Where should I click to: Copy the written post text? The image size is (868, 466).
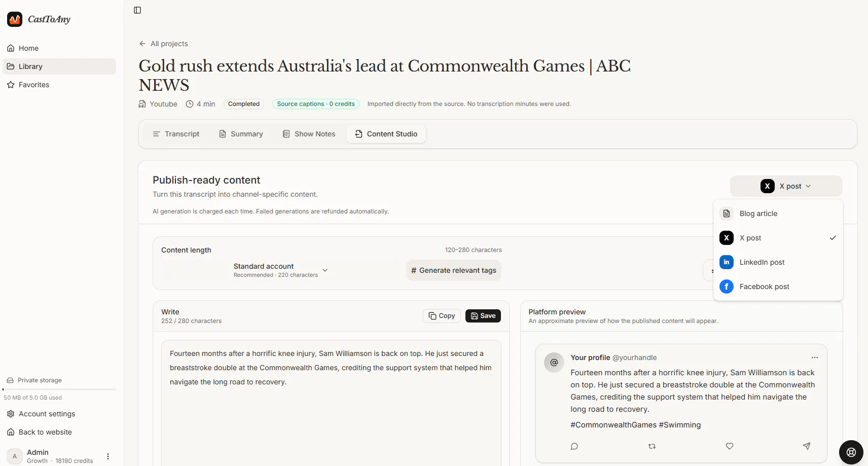click(442, 316)
